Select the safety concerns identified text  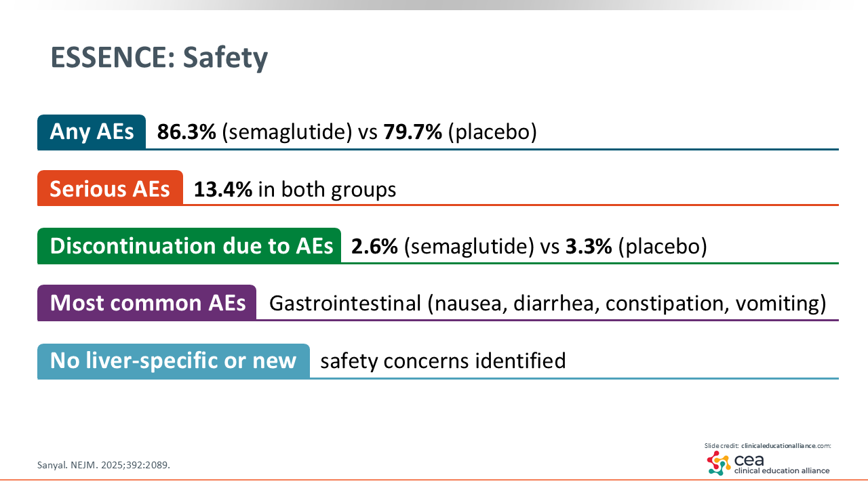(443, 361)
